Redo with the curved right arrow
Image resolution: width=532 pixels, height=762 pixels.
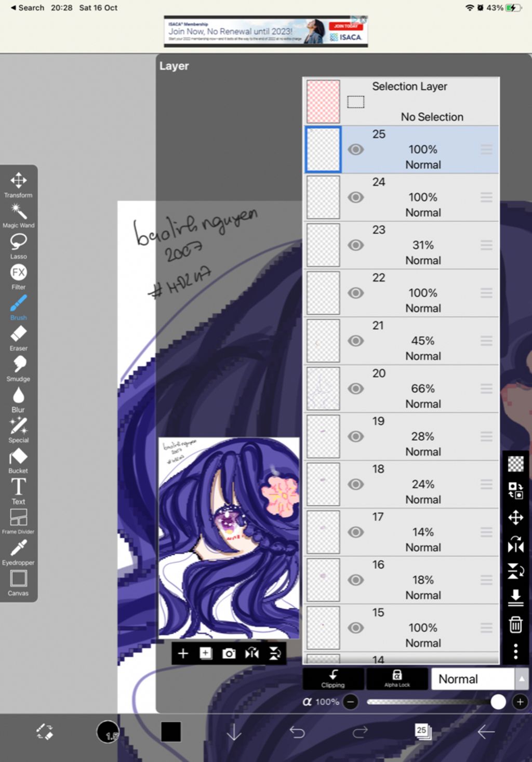click(360, 732)
